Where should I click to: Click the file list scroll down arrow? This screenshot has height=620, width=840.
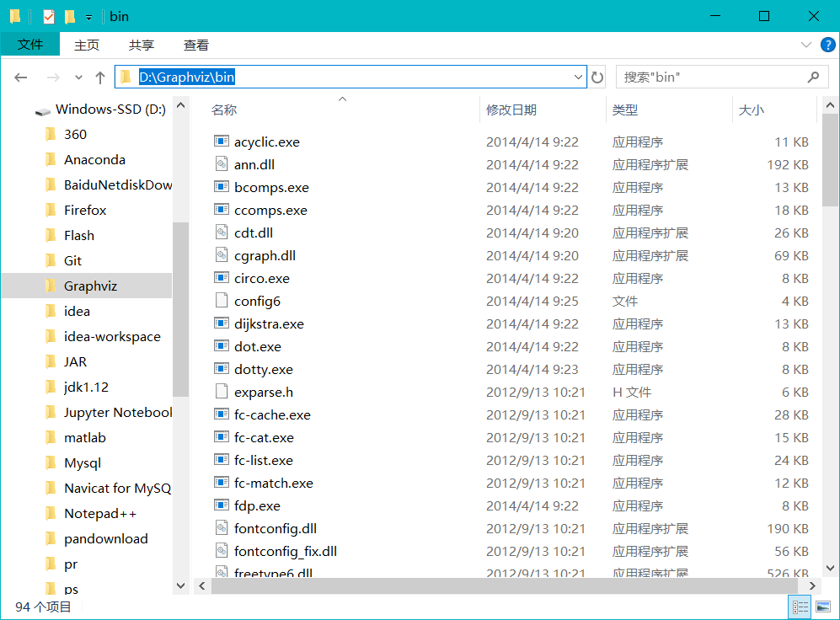click(x=830, y=568)
